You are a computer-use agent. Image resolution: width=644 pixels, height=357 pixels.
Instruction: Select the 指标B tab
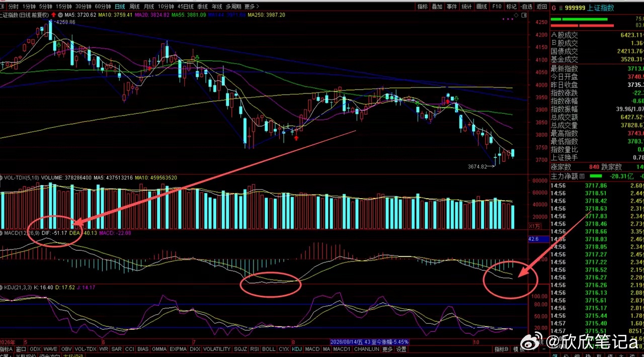(x=502, y=349)
